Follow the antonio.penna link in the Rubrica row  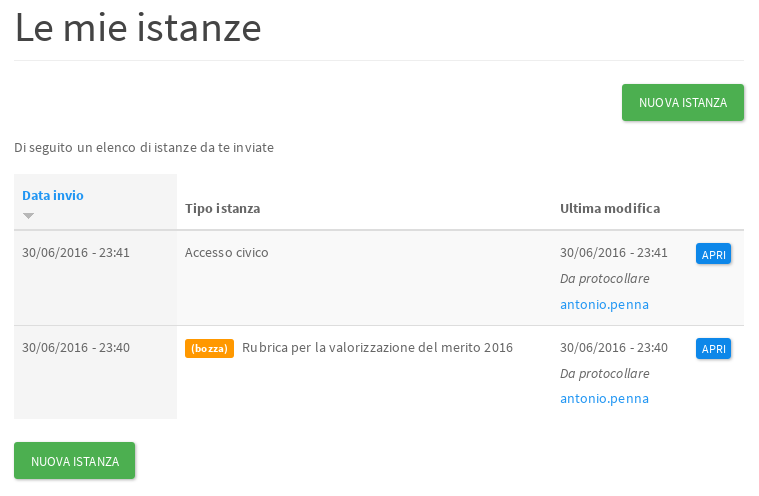pos(604,398)
